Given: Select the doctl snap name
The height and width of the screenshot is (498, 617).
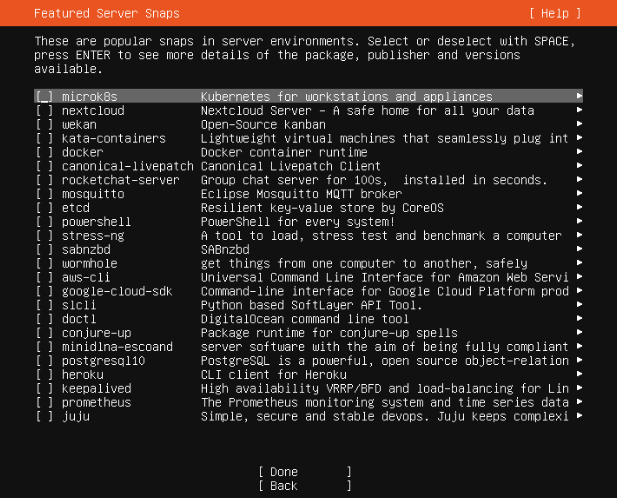Looking at the screenshot, I should click(x=79, y=319).
